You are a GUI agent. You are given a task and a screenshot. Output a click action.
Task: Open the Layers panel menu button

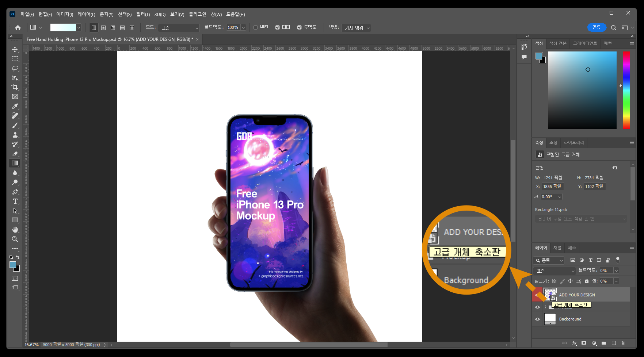pyautogui.click(x=632, y=248)
